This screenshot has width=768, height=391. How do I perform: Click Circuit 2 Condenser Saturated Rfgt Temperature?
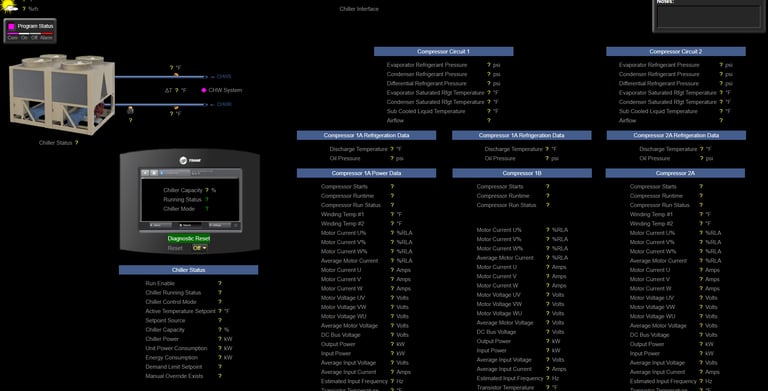click(675, 102)
